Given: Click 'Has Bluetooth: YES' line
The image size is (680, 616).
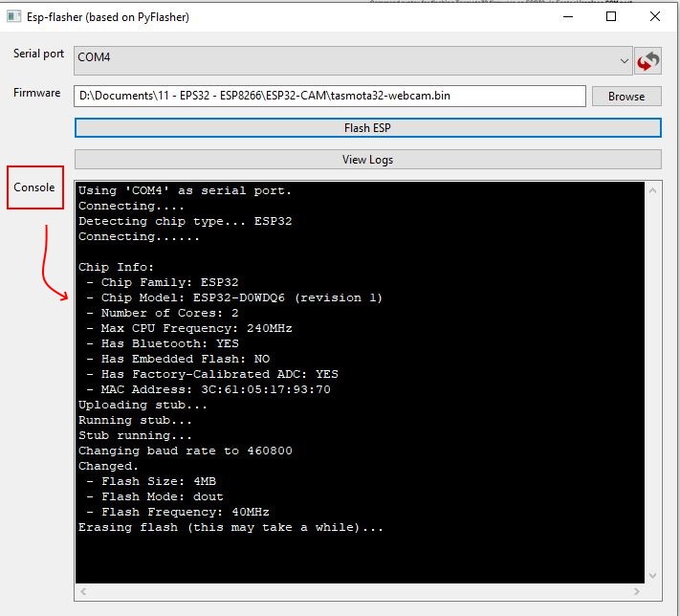Looking at the screenshot, I should point(163,343).
